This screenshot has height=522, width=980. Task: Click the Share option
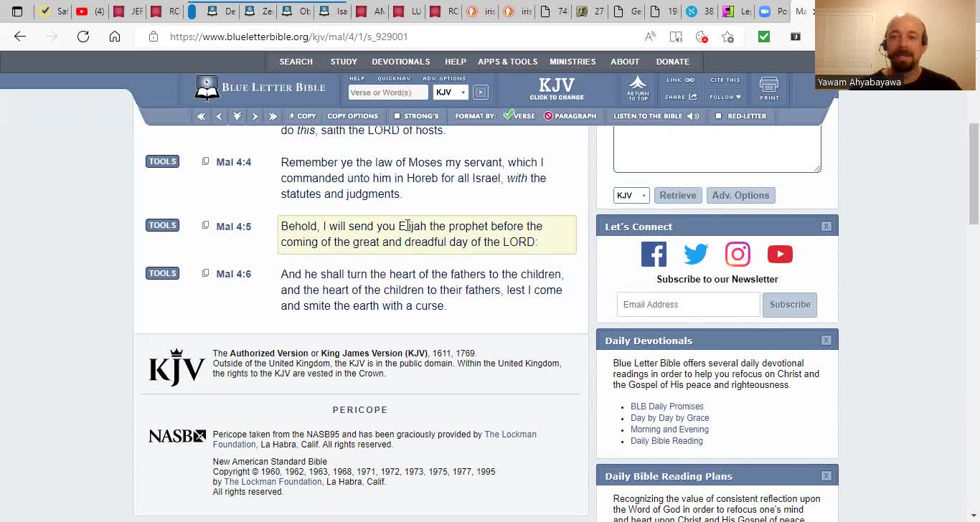click(680, 97)
